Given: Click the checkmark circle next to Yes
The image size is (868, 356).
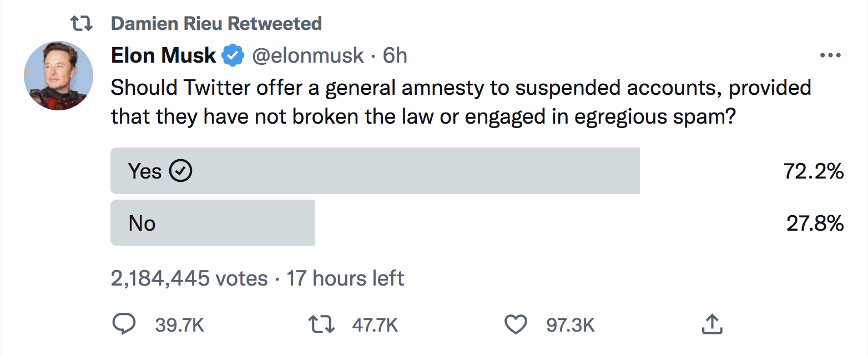Looking at the screenshot, I should coord(180,171).
